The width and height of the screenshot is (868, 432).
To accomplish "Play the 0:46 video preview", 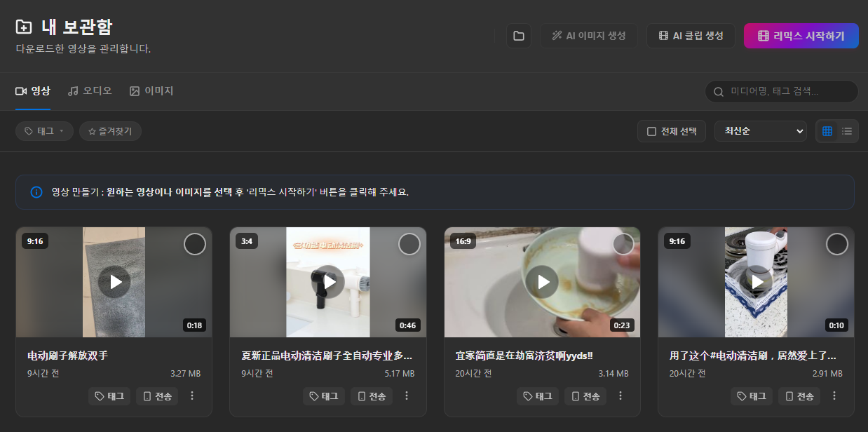I will (x=328, y=282).
